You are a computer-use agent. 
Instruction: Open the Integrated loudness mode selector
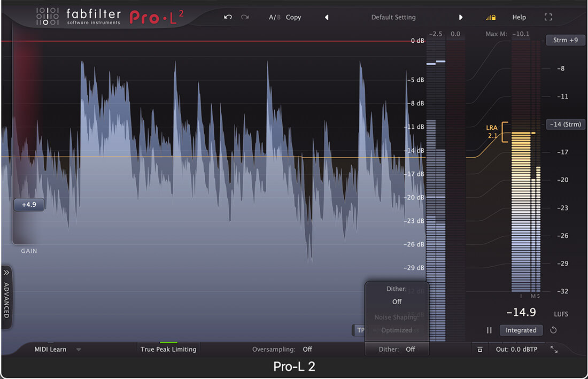click(521, 330)
